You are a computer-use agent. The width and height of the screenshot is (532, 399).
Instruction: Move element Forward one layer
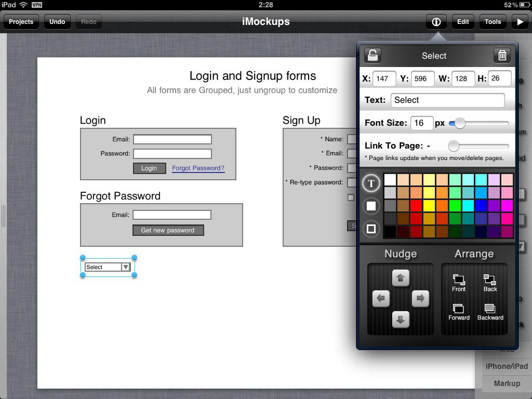tap(459, 312)
